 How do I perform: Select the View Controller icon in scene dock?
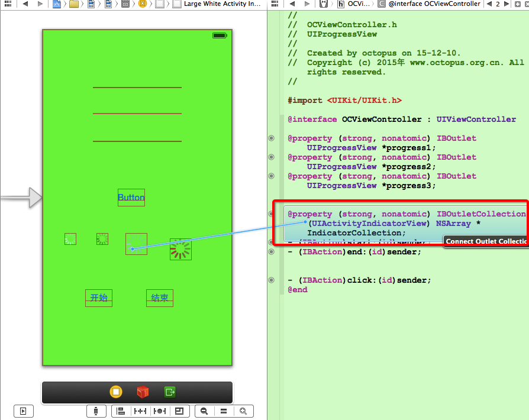[116, 392]
